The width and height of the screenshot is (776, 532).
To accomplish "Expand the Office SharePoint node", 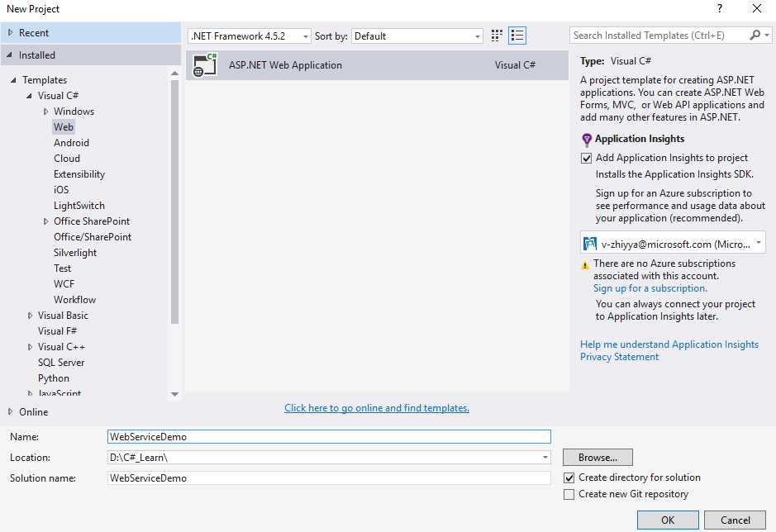I will (45, 221).
